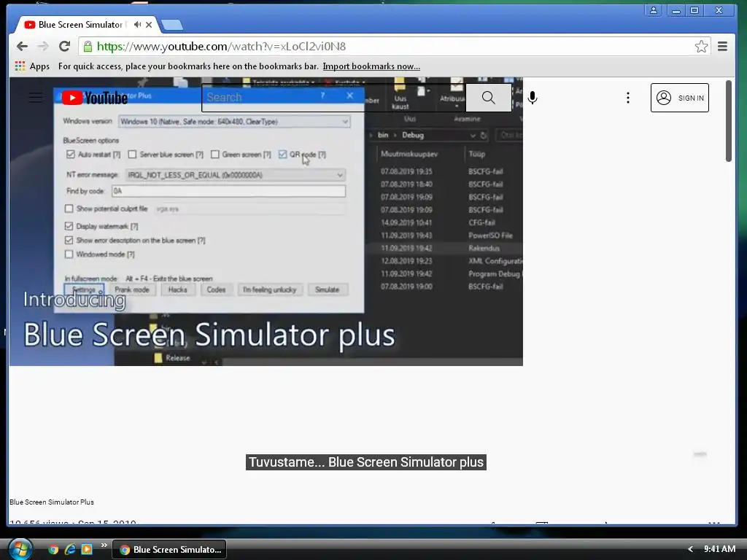The height and width of the screenshot is (560, 747).
Task: Click the Find by code field
Action: (228, 191)
